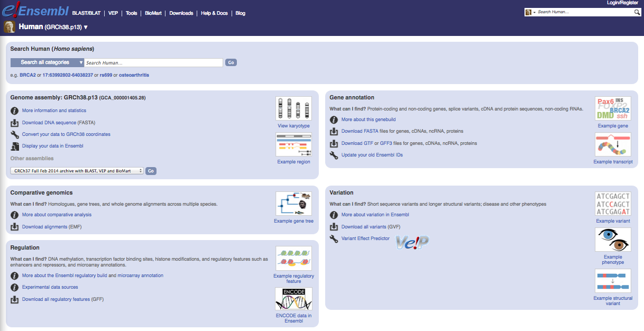
Task: Open the Example gene tree image
Action: point(293,204)
